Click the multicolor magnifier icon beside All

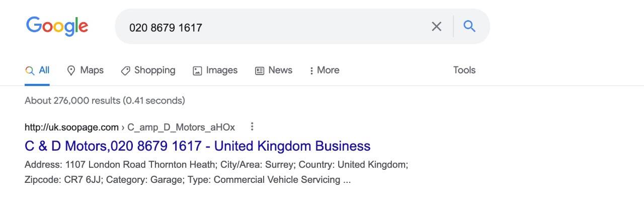[x=30, y=71]
